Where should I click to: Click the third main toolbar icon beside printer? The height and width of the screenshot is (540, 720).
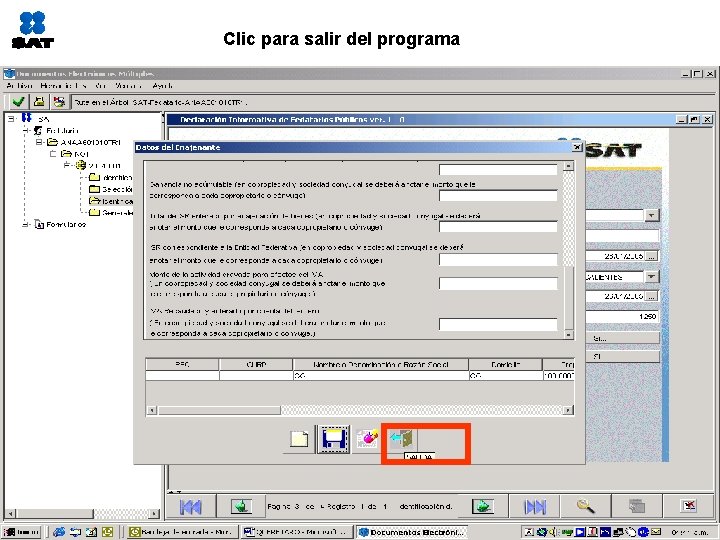(59, 101)
